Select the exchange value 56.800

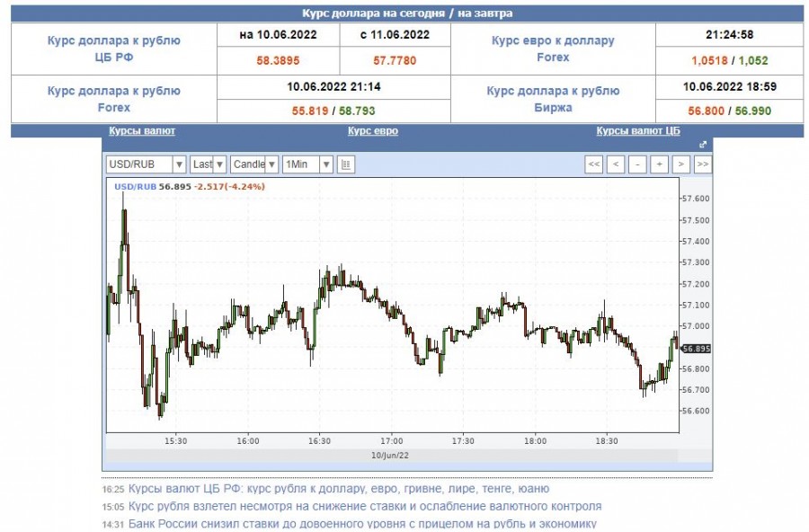(x=706, y=111)
